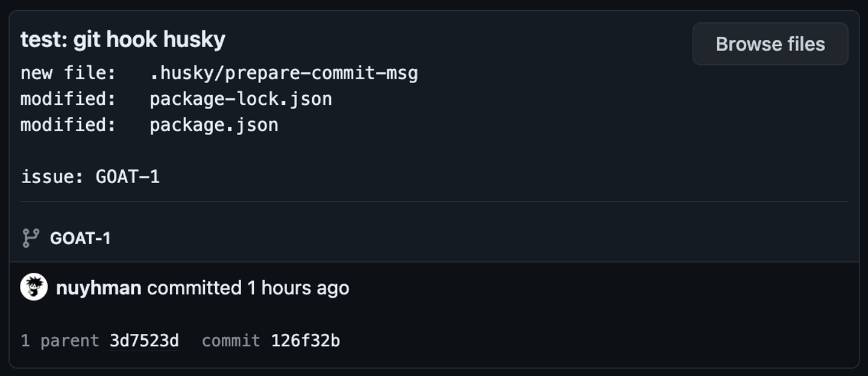Viewport: 868px width, 376px height.
Task: Click the "issue: GOAT-1" line
Action: coord(90,177)
